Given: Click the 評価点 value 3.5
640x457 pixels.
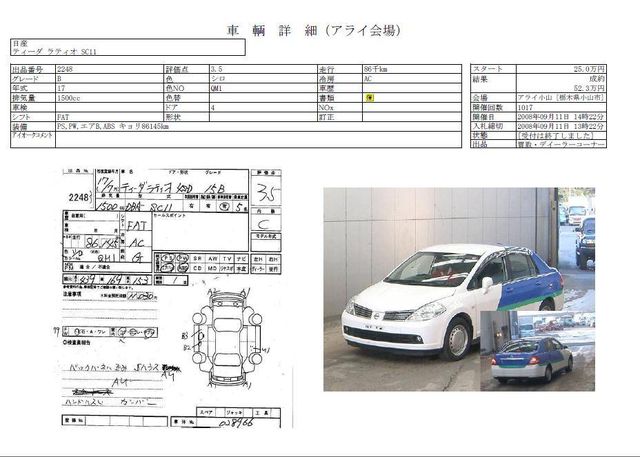Looking at the screenshot, I should (x=216, y=69).
